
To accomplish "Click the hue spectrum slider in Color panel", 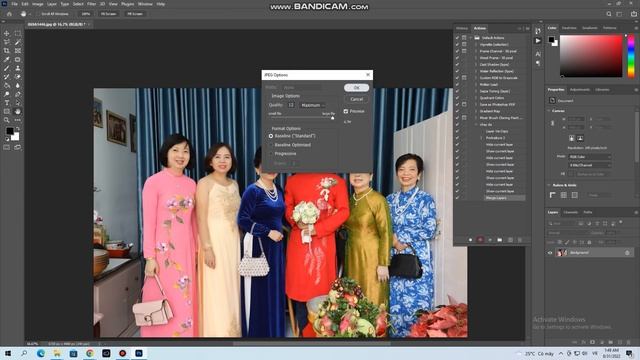I will click(631, 56).
